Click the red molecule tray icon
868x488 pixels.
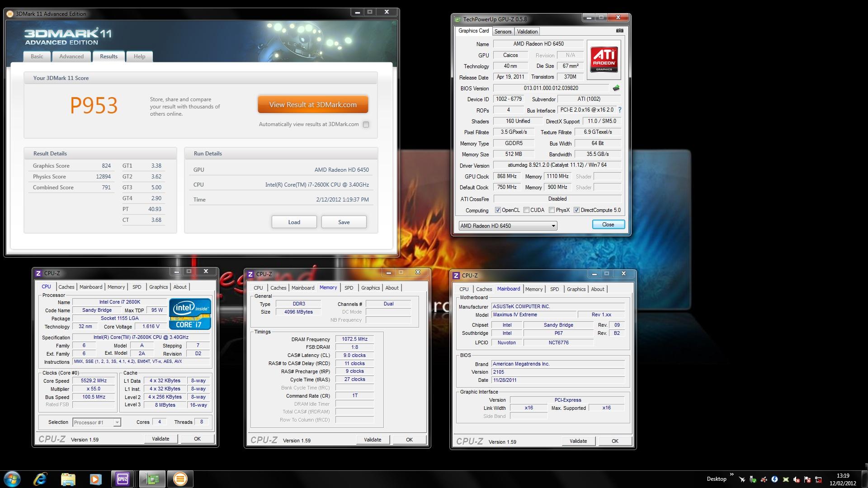point(764,479)
